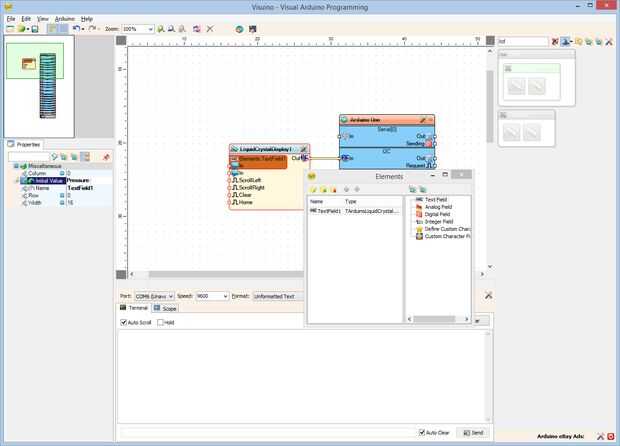Click the first yellow icon in Elements toolbar
The width and height of the screenshot is (620, 446).
(314, 189)
